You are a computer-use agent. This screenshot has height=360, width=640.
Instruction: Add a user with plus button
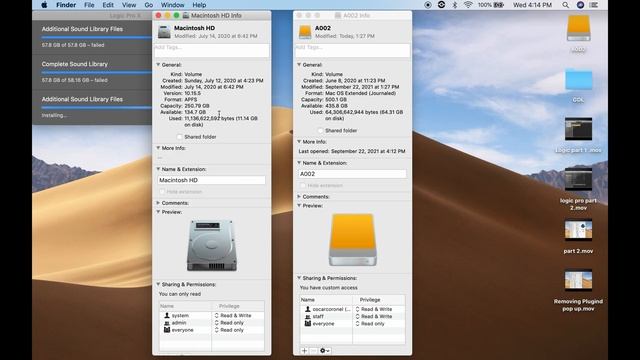tap(304, 351)
